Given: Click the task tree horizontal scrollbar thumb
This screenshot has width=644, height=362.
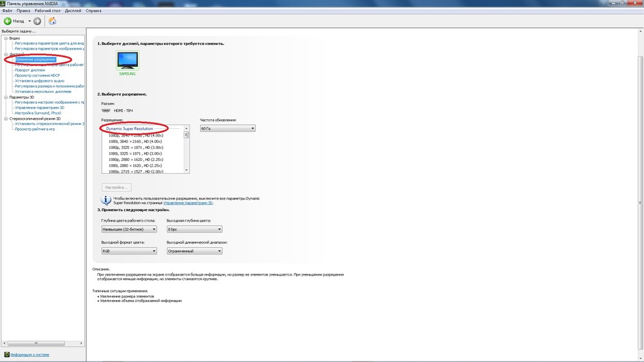Looking at the screenshot, I should pos(36,343).
